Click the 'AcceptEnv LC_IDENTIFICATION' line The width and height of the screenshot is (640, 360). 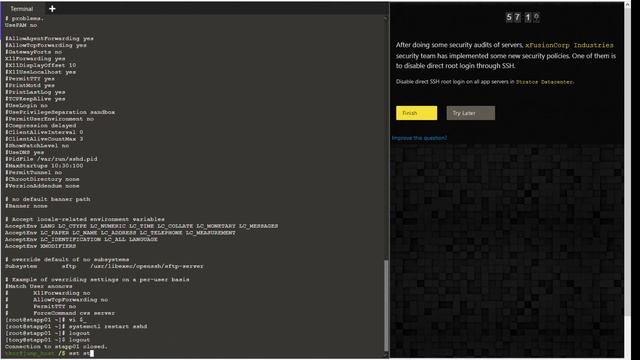click(81, 240)
